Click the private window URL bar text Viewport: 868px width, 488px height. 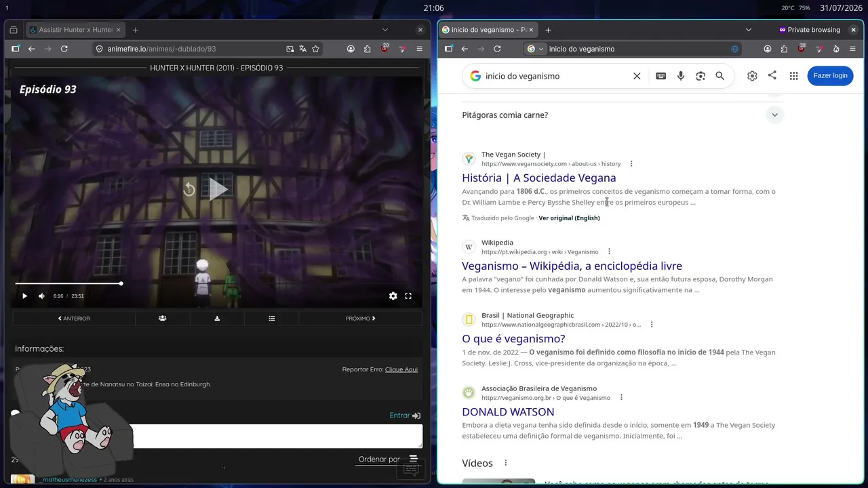pyautogui.click(x=582, y=49)
